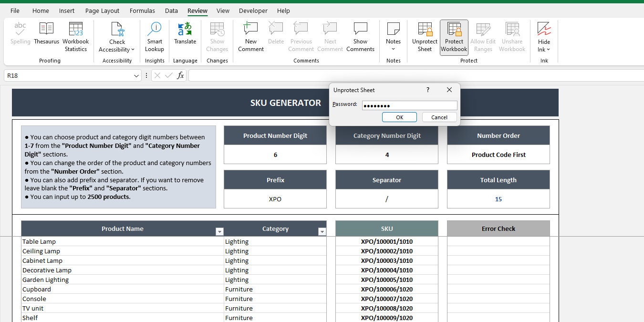Toggle the Notes display
Image resolution: width=644 pixels, height=322 pixels.
pyautogui.click(x=393, y=36)
